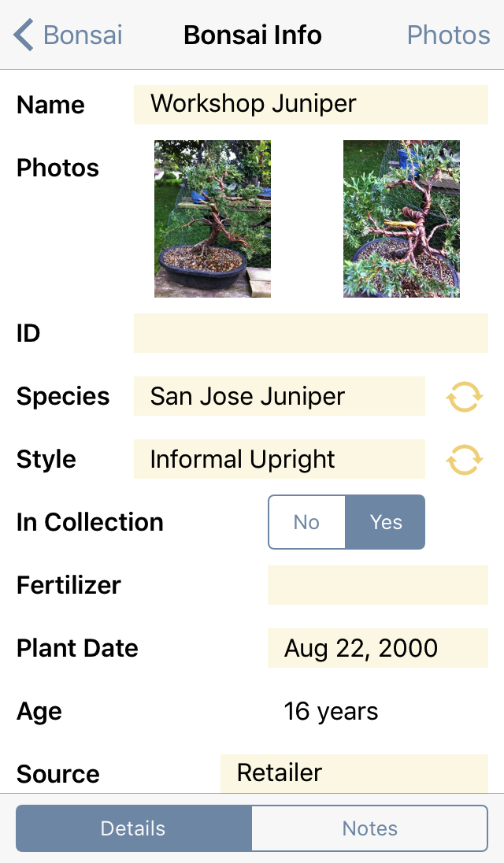This screenshot has width=504, height=863.
Task: Tap the refresh icon beside Species field
Action: pos(464,396)
